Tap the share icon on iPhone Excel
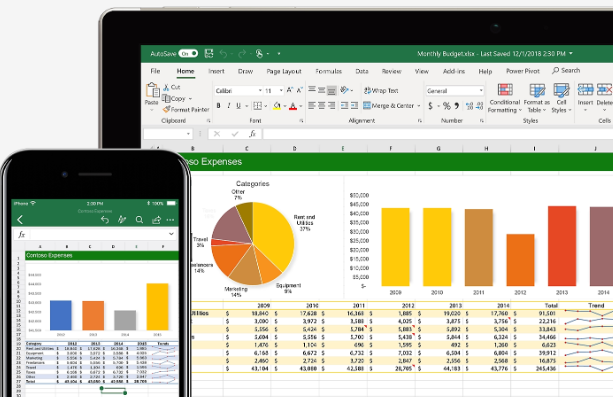This screenshot has width=613, height=397. coord(156,220)
